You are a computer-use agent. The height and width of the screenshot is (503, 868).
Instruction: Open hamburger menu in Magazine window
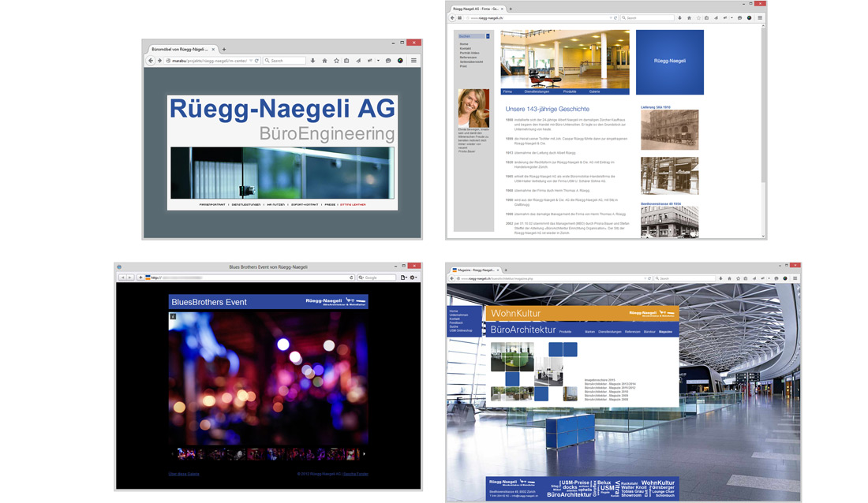click(795, 278)
